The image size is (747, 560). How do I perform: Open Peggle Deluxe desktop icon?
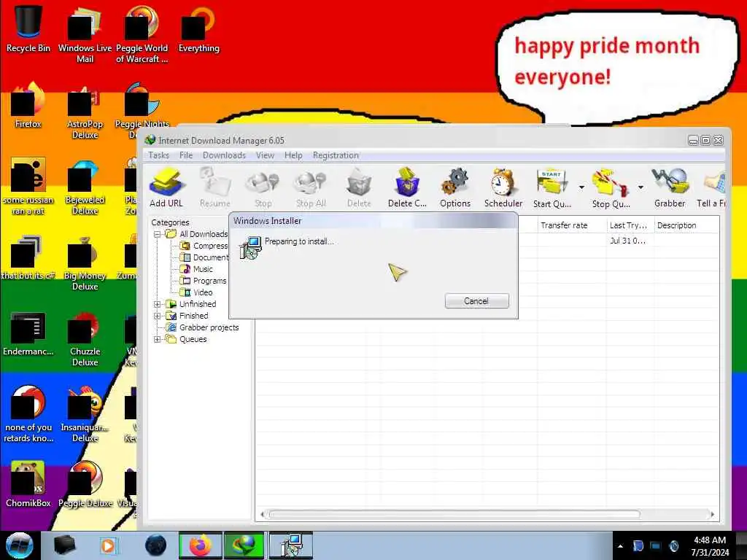(x=85, y=484)
